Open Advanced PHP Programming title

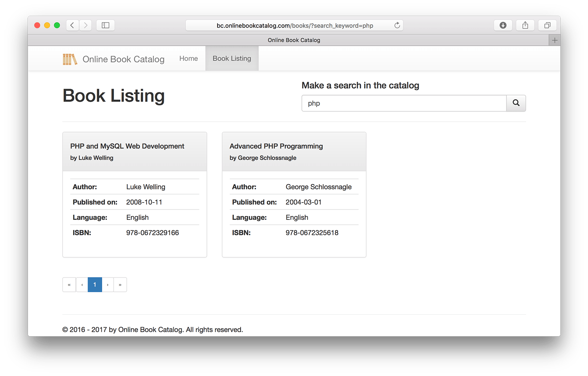click(x=276, y=146)
